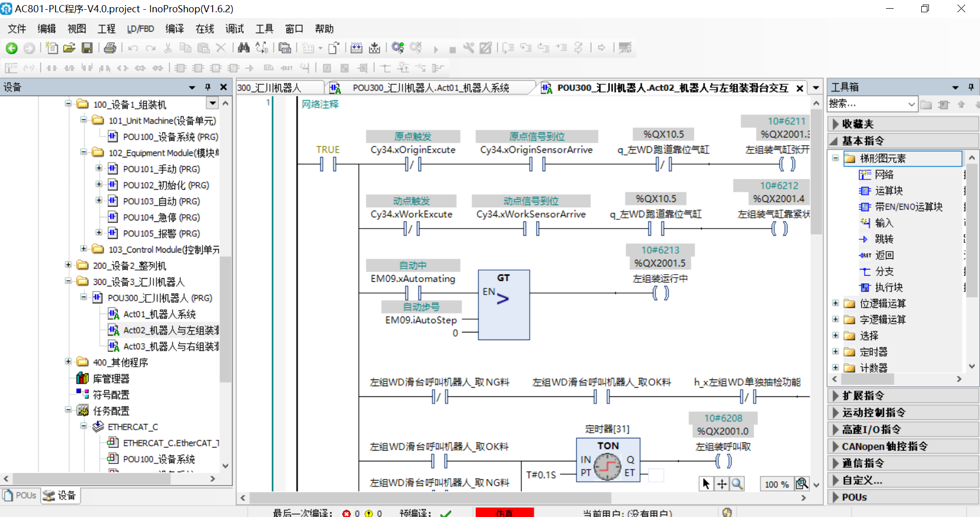Expand the 运动控制指令 toolbox section
The width and height of the screenshot is (980, 517).
903,413
